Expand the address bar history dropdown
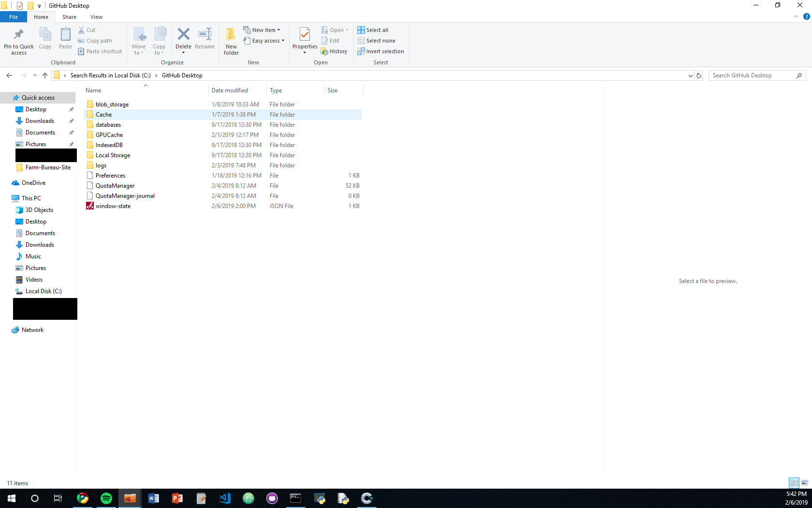812x508 pixels. [690, 75]
